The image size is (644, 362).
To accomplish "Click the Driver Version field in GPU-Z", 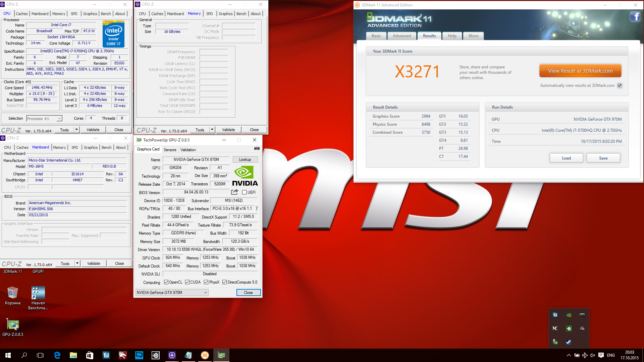I will click(210, 249).
